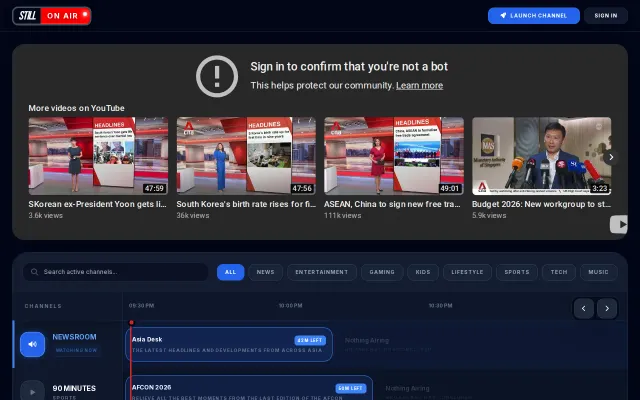Open ASEAN, China free trade video thumbnail
This screenshot has width=640, height=400.
(x=394, y=156)
